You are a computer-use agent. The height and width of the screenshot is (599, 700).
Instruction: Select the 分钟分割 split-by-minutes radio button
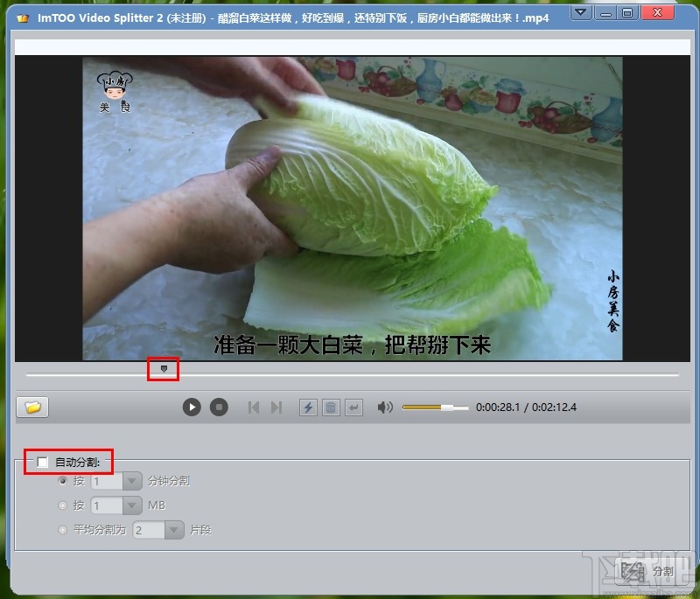pyautogui.click(x=62, y=480)
